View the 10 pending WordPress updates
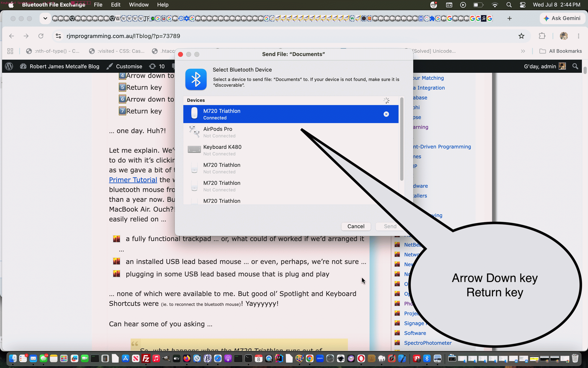 [157, 66]
